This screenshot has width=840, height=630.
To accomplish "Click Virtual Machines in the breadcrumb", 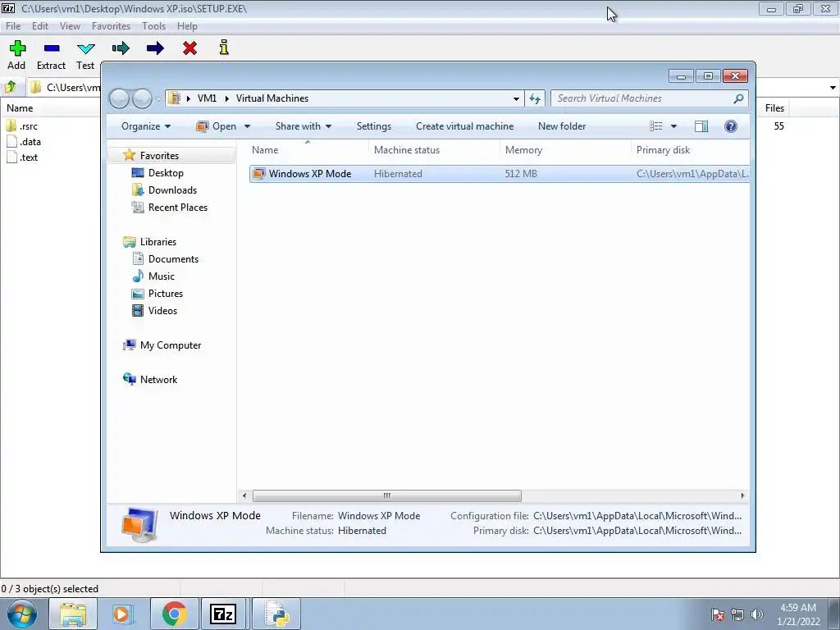I will (272, 98).
